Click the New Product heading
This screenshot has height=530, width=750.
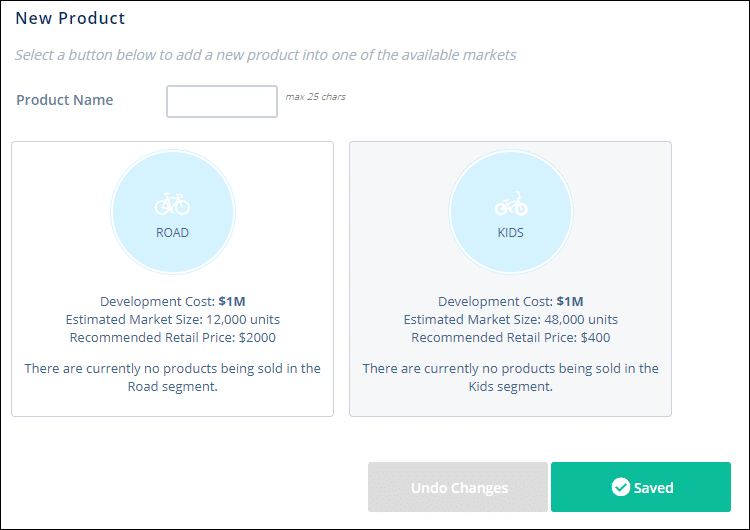pos(70,18)
